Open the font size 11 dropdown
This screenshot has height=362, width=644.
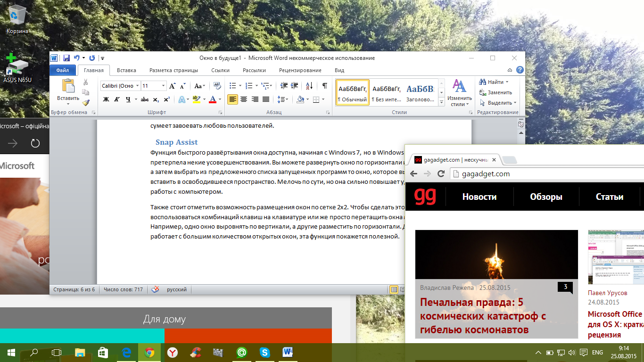[x=164, y=86]
